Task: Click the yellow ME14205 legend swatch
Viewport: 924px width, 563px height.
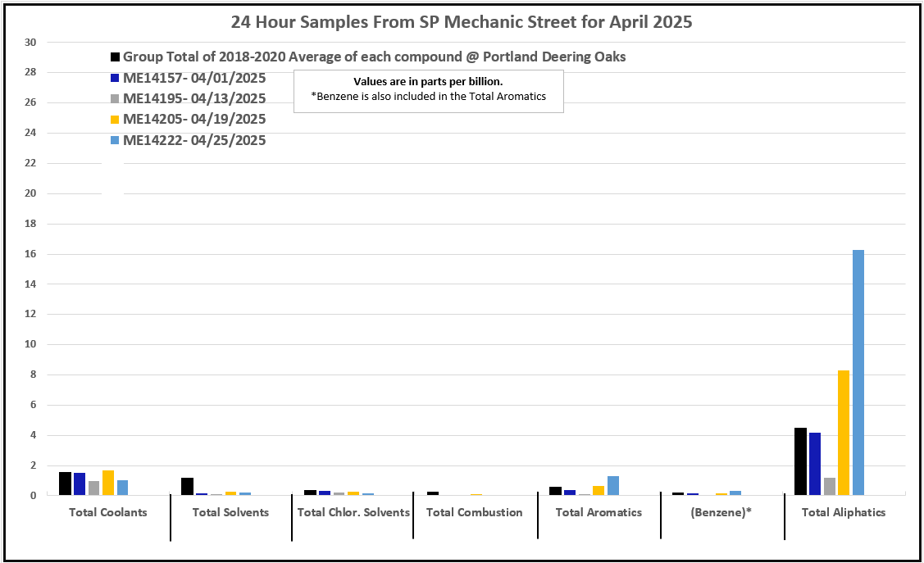Action: (116, 120)
